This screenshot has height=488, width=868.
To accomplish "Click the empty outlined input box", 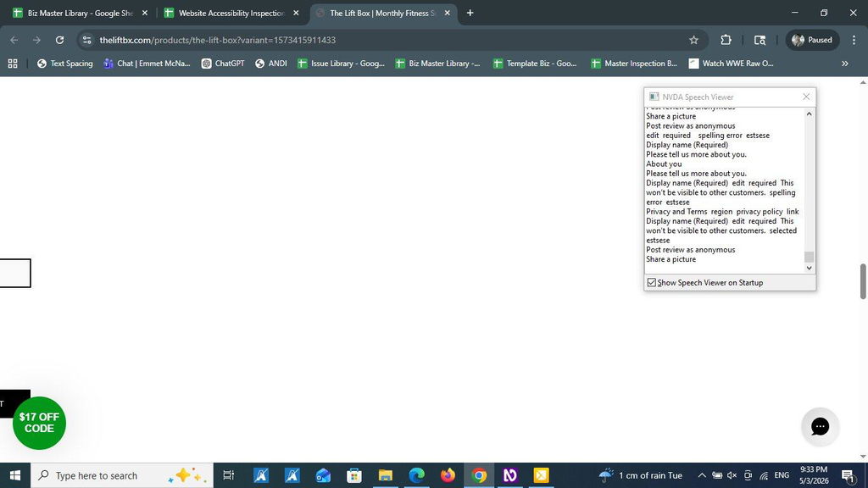I will coord(15,273).
